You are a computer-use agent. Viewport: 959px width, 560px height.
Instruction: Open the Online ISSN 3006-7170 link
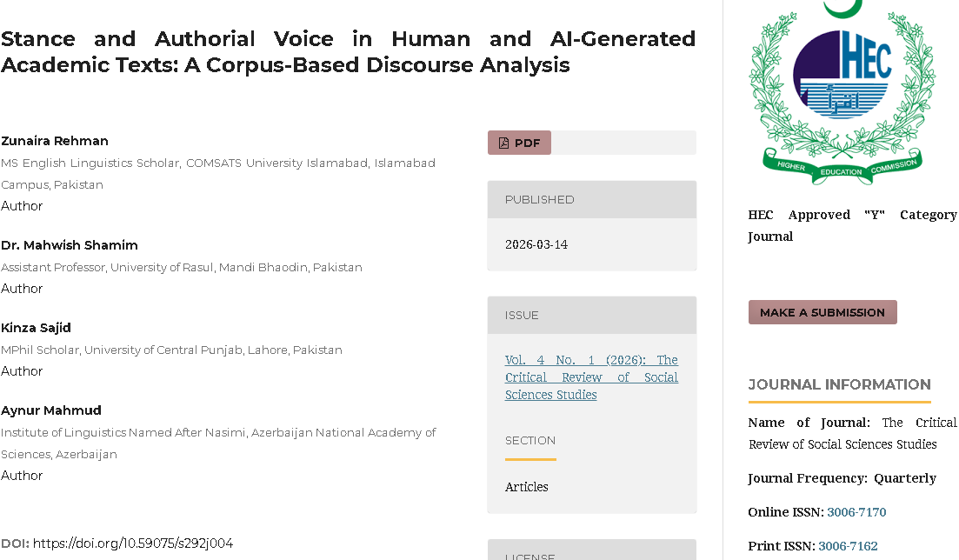(x=856, y=512)
